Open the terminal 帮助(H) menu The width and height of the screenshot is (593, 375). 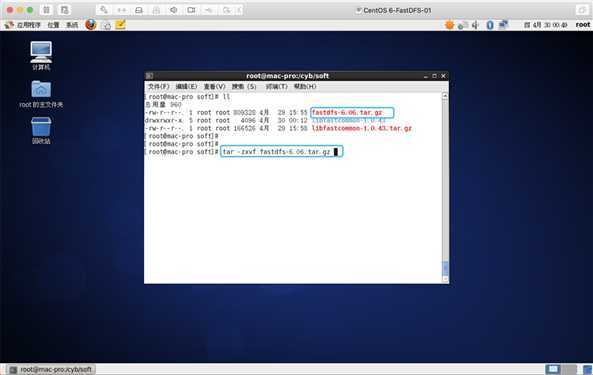point(305,87)
